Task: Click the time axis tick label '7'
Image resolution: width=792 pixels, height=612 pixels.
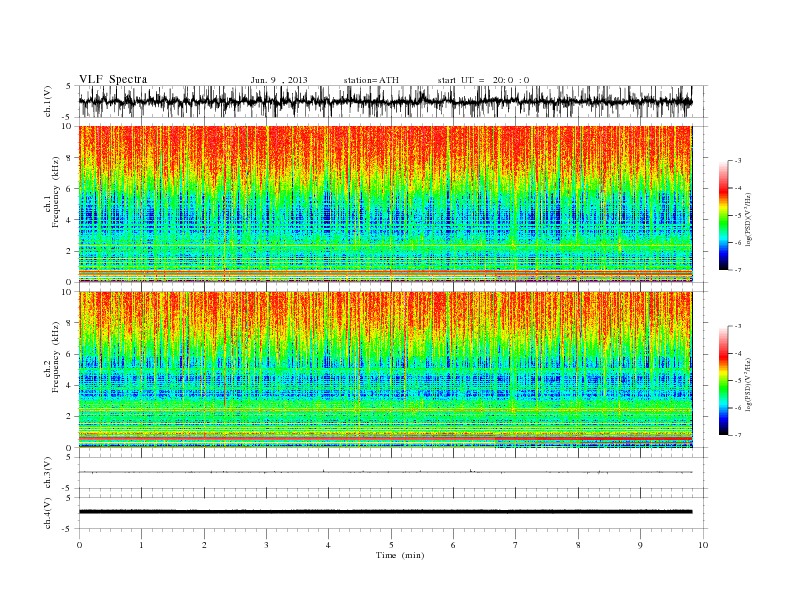Action: 516,545
